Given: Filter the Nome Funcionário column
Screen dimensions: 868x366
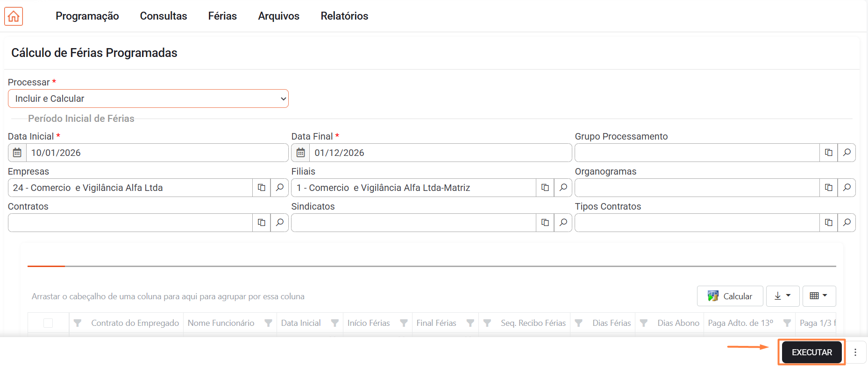Looking at the screenshot, I should click(x=268, y=323).
